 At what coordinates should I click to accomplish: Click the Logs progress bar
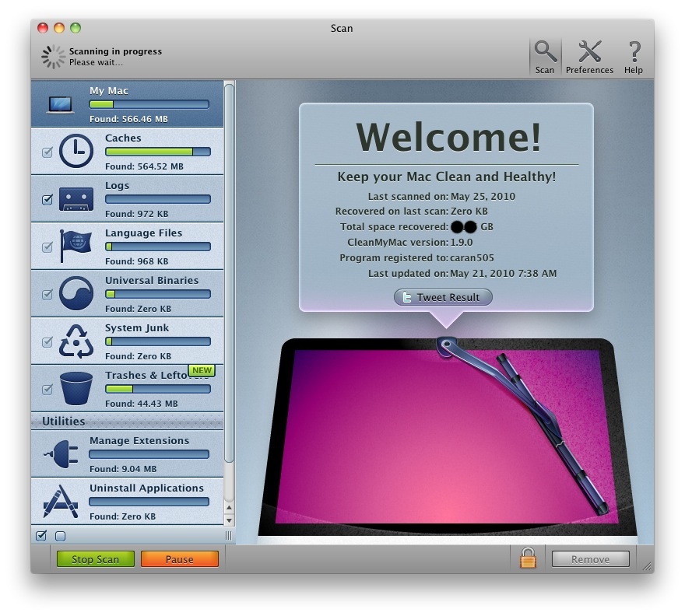(158, 199)
